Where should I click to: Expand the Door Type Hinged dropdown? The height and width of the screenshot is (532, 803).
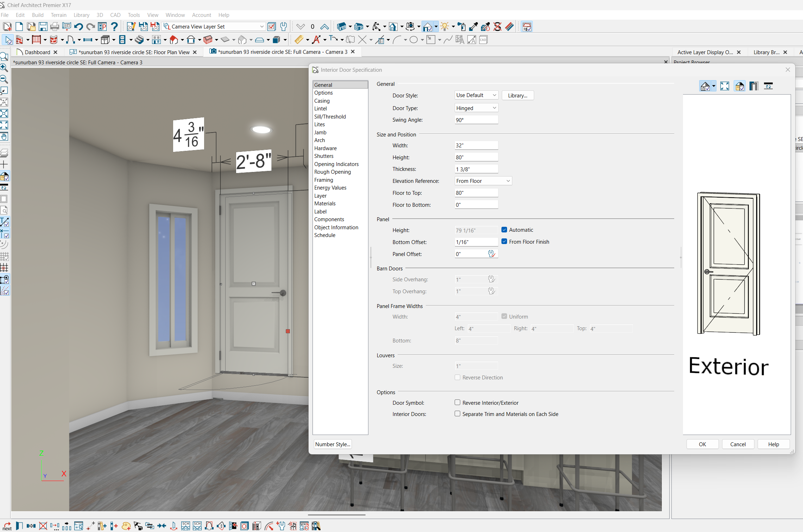476,108
